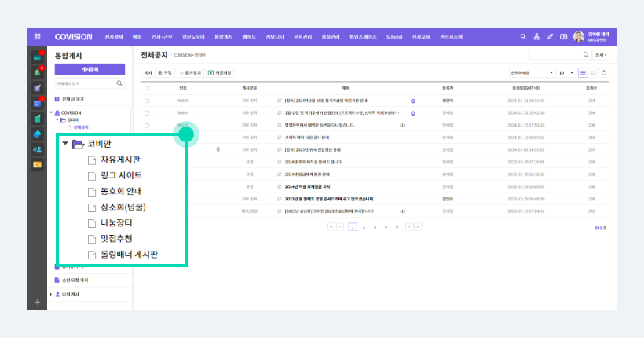
Task: Click the plus icon at sidebar bottom
Action: [x=38, y=302]
